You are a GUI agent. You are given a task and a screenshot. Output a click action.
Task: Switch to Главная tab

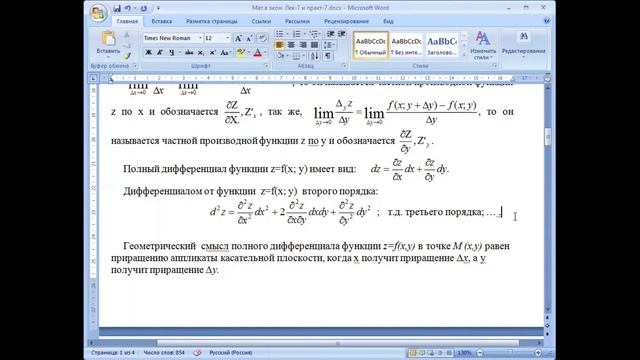[127, 21]
